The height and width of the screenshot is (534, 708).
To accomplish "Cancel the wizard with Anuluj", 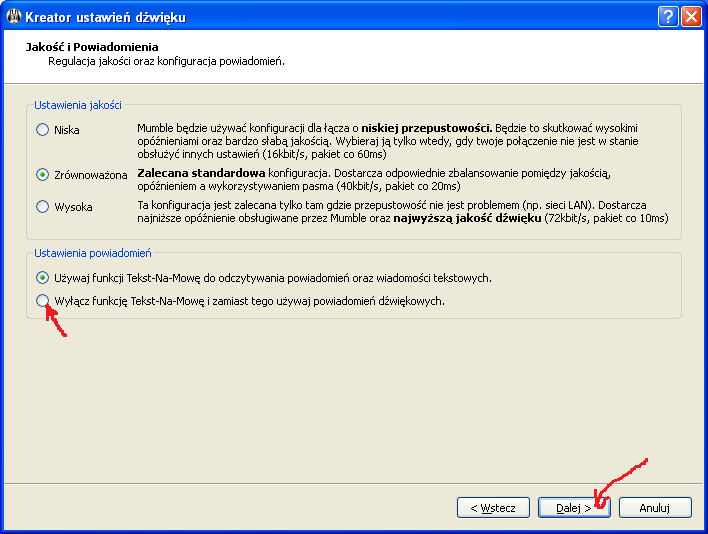I will (x=655, y=508).
